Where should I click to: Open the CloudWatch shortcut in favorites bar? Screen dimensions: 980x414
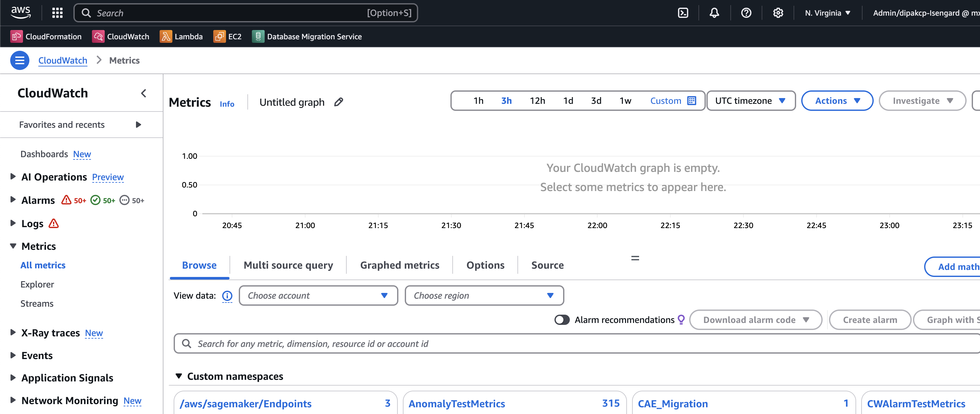coord(121,36)
